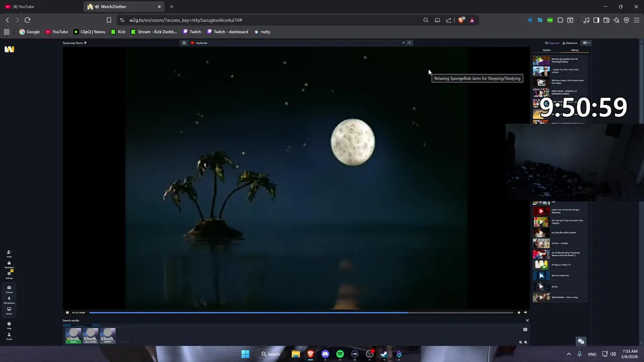Mute the video player volume
This screenshot has height=362, width=644.
tap(525, 313)
